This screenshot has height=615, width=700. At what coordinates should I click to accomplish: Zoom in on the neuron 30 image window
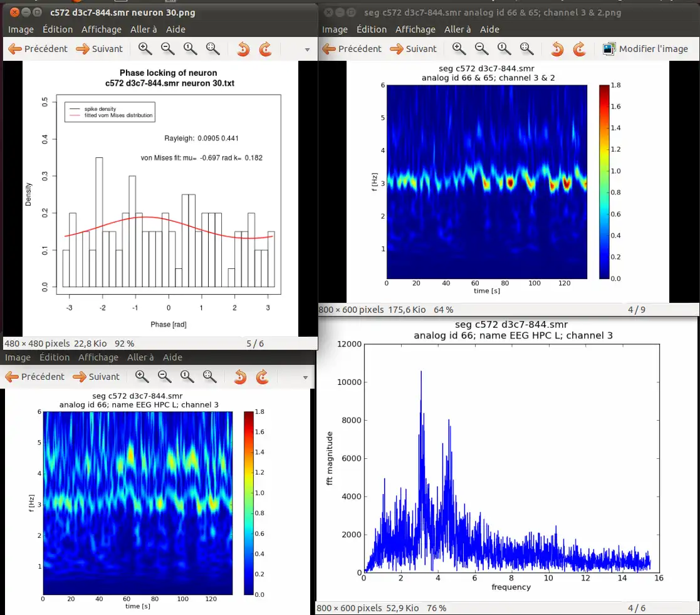pos(145,49)
